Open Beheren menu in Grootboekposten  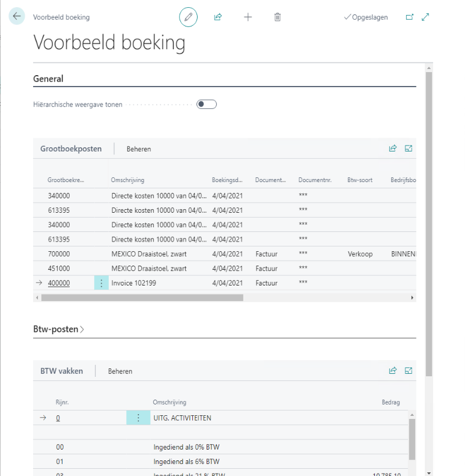click(x=139, y=149)
